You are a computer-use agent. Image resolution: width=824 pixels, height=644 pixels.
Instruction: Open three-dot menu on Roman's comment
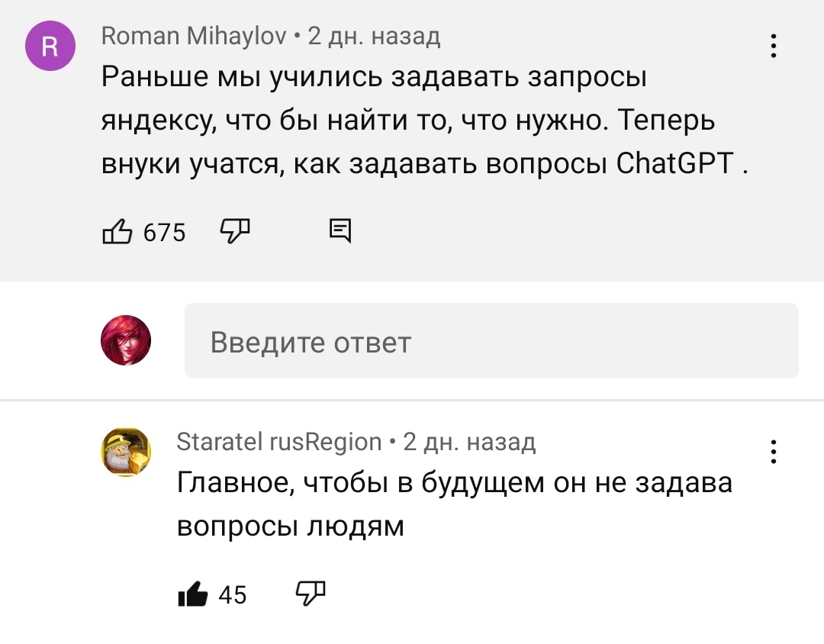pos(774,47)
